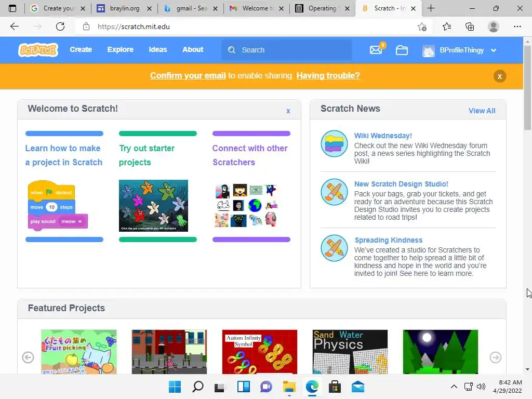Go to previous featured projects arrow
This screenshot has width=532, height=399.
click(28, 357)
